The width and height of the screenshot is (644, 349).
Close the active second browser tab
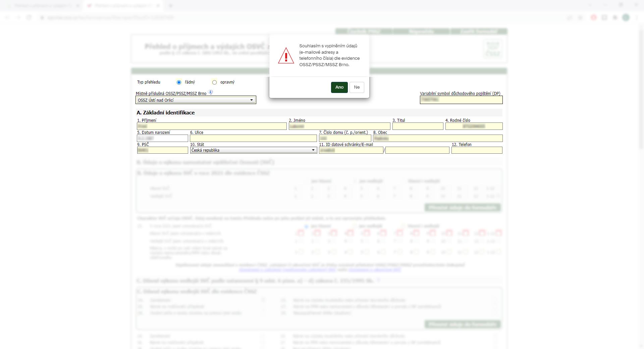click(x=158, y=6)
